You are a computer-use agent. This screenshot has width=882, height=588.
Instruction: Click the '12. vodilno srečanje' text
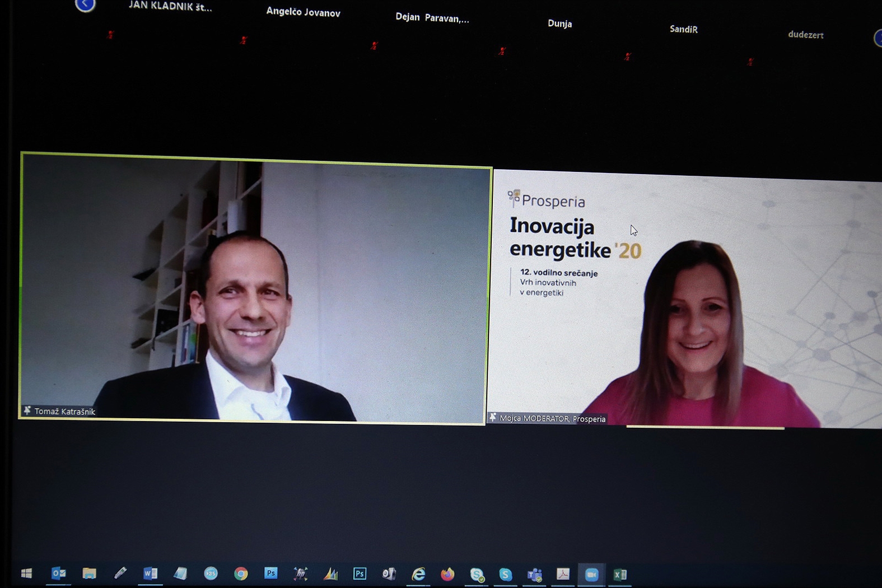(x=558, y=273)
